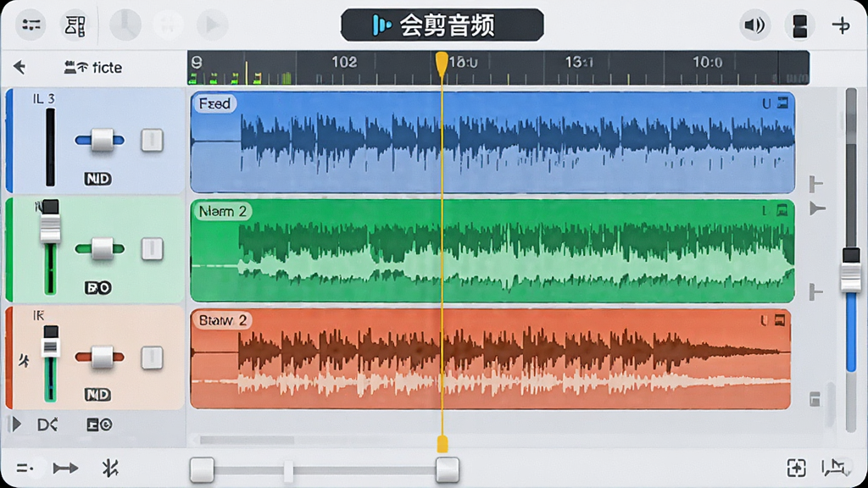
Task: Adjust the green track pan slider
Action: [102, 248]
